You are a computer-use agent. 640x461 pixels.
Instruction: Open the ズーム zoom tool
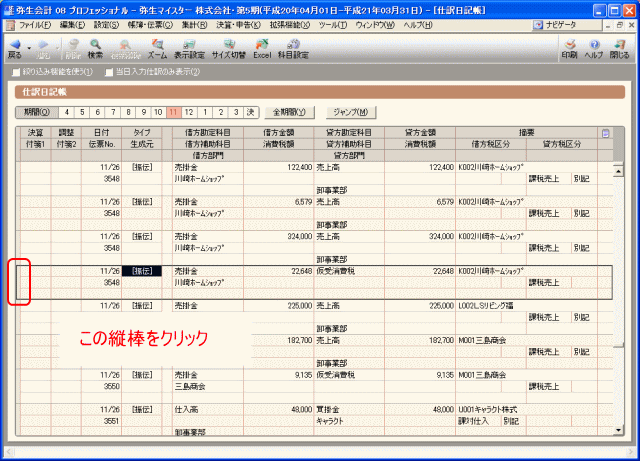tap(157, 44)
